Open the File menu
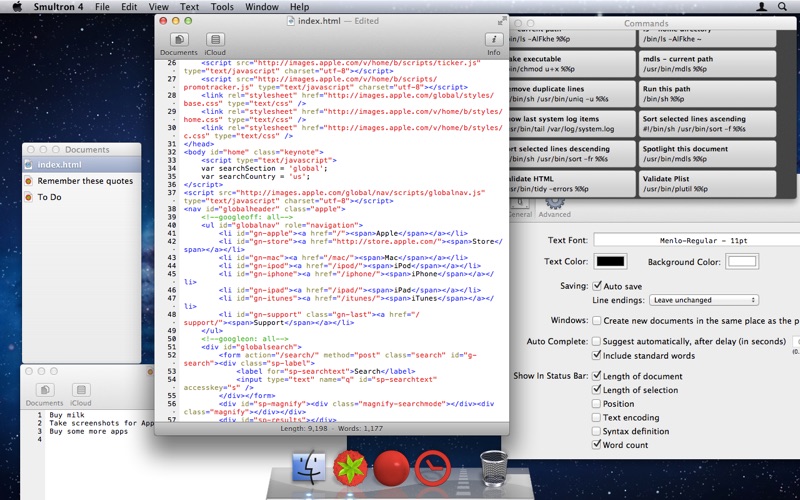 (x=102, y=7)
